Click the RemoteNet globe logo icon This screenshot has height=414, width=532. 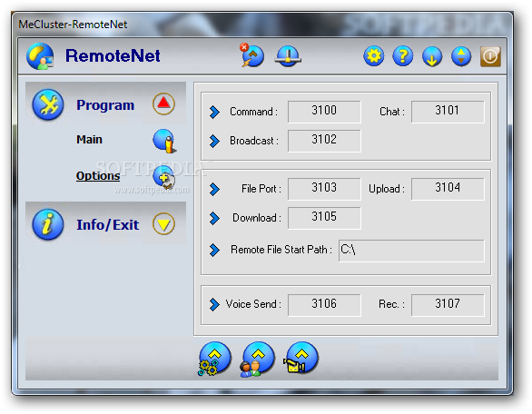click(40, 56)
